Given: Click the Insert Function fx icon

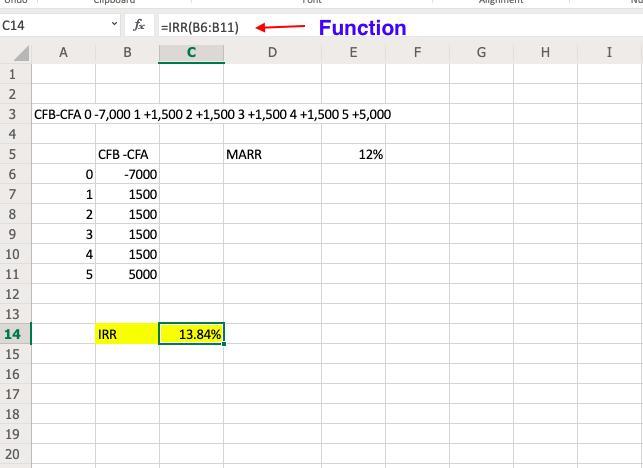Looking at the screenshot, I should (x=139, y=26).
